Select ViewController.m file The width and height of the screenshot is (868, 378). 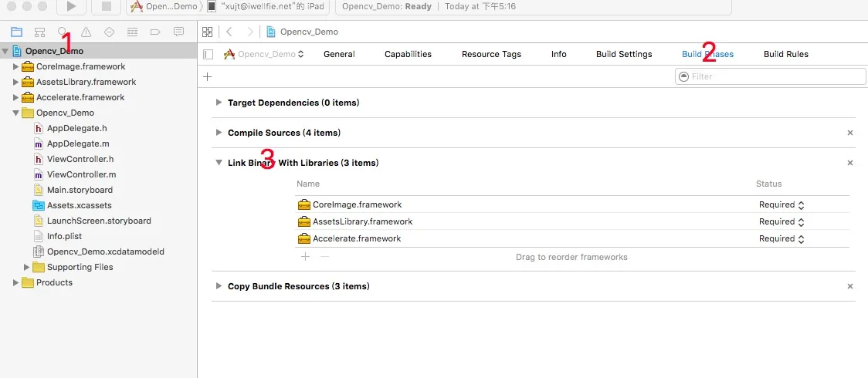point(81,174)
